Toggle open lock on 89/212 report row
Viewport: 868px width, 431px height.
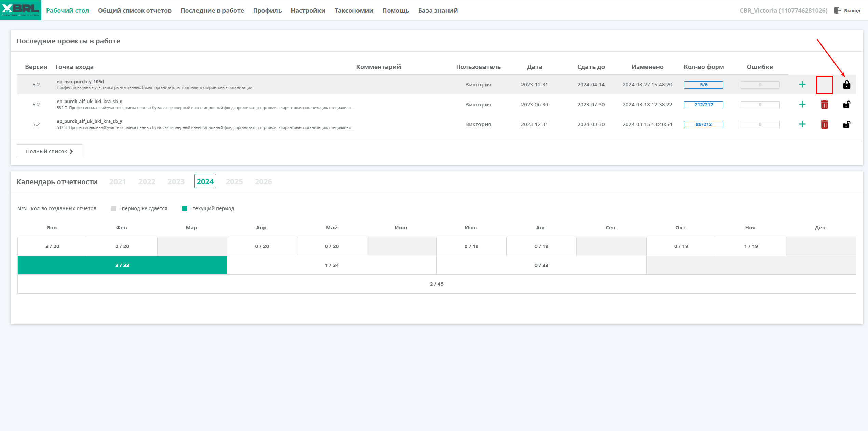tap(846, 124)
